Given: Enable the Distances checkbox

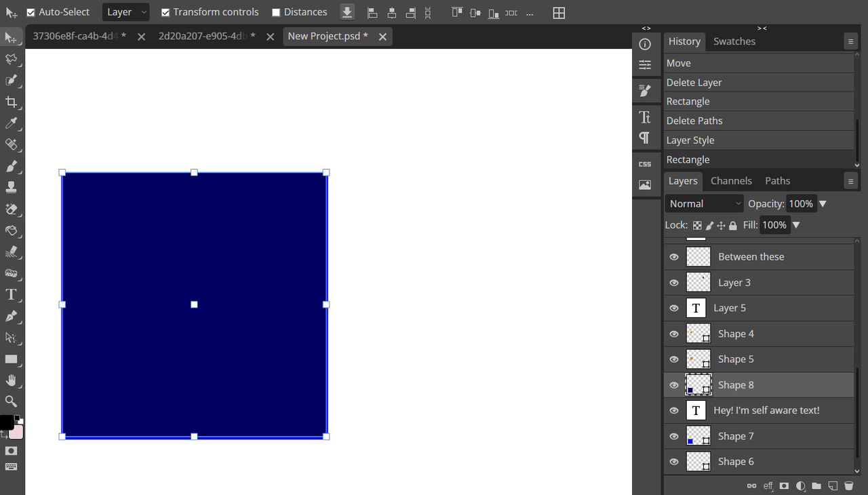Looking at the screenshot, I should coord(276,12).
